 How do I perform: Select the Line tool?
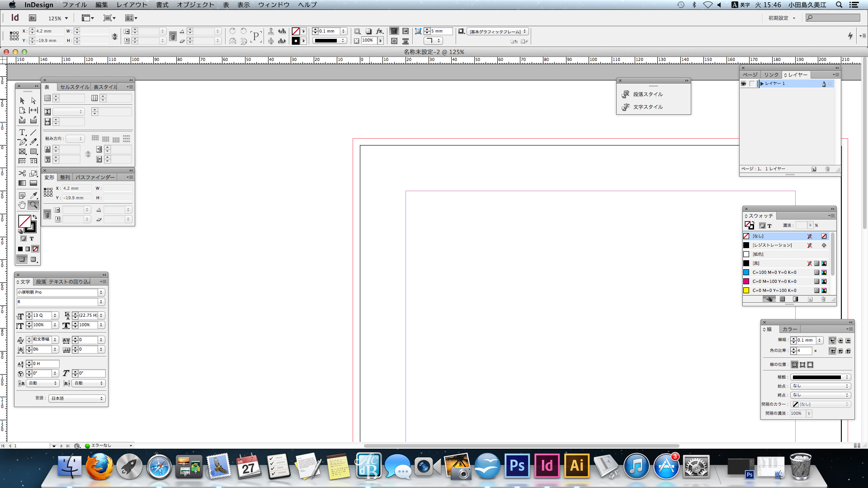(33, 132)
